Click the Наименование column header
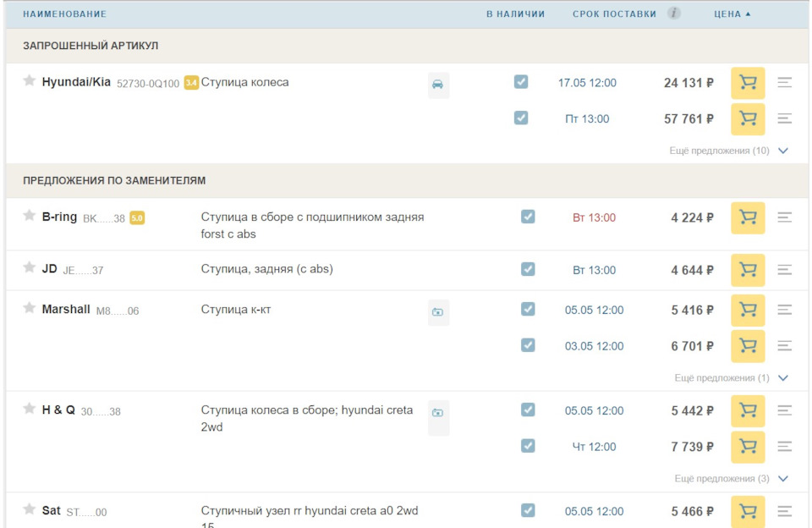This screenshot has height=528, width=812. click(x=64, y=14)
